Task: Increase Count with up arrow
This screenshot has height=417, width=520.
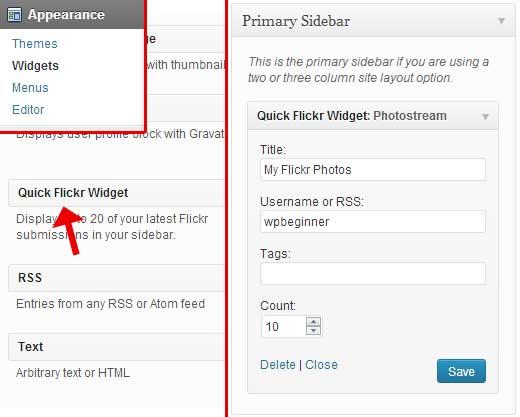Action: tap(313, 322)
